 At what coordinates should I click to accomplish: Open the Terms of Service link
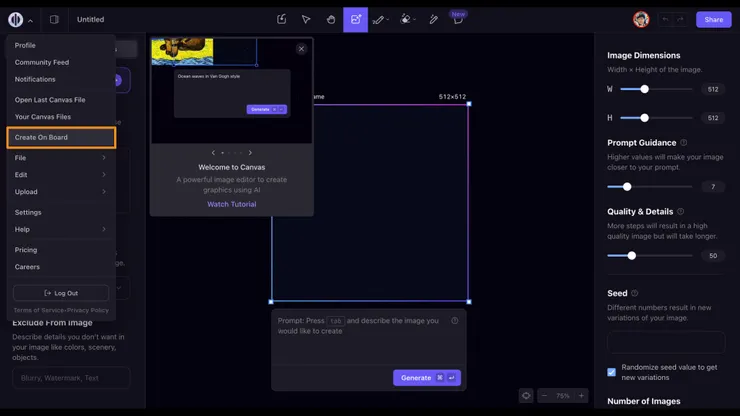pyautogui.click(x=38, y=310)
